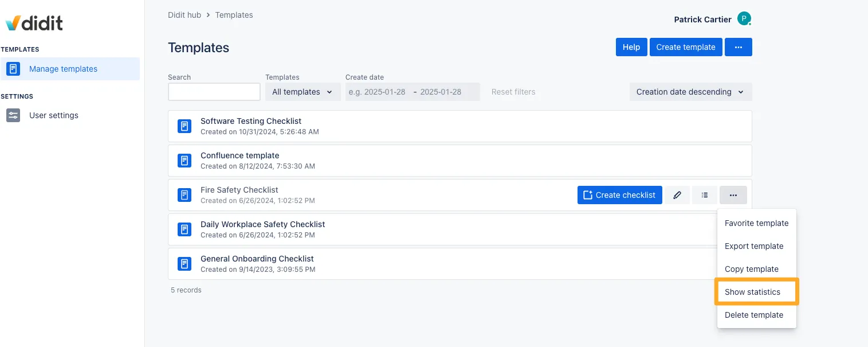This screenshot has height=347, width=868.
Task: Open the Creation date descending sort dropdown
Action: (x=690, y=92)
